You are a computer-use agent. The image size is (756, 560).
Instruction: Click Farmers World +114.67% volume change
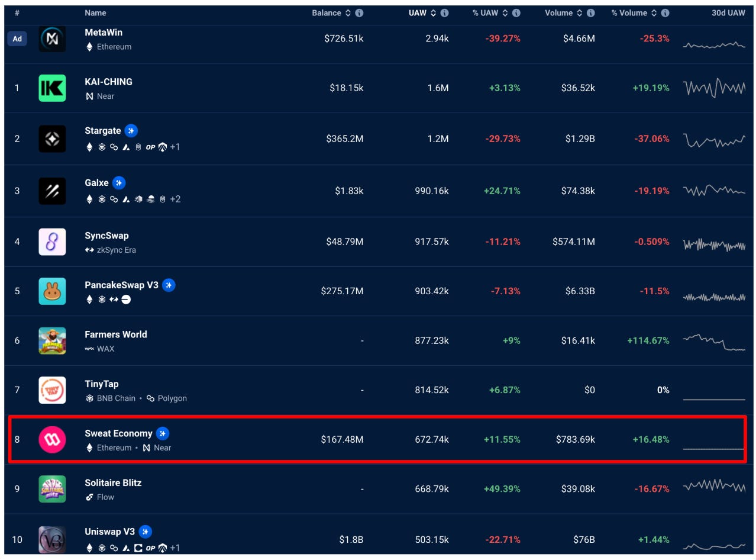click(x=648, y=340)
